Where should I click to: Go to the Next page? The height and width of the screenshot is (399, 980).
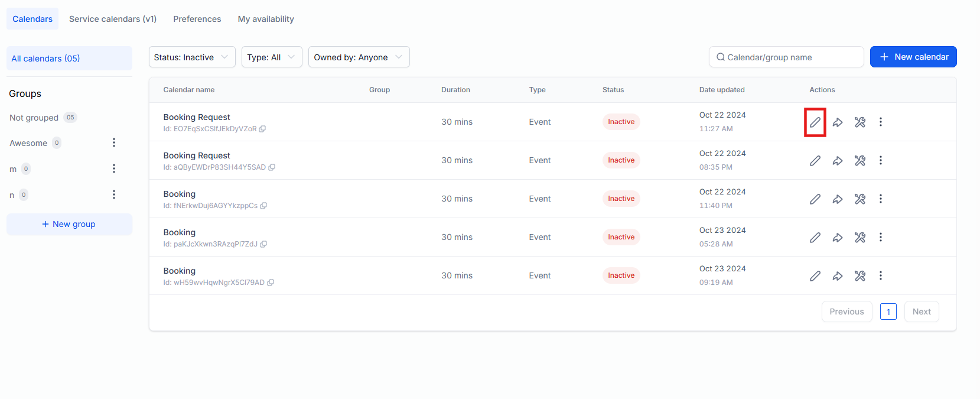pos(921,312)
